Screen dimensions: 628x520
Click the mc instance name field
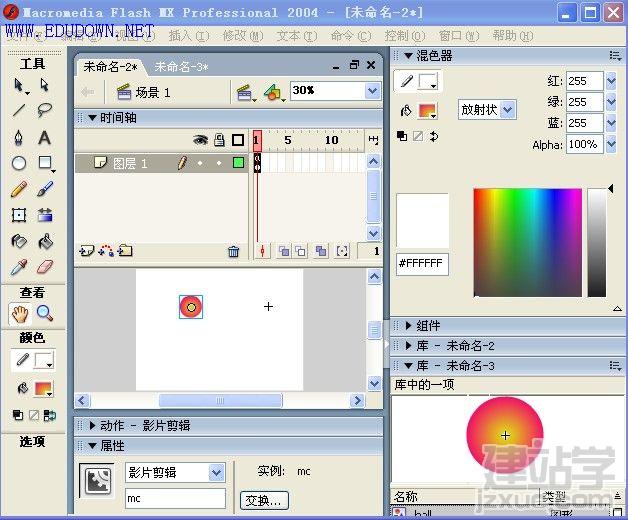pos(175,498)
